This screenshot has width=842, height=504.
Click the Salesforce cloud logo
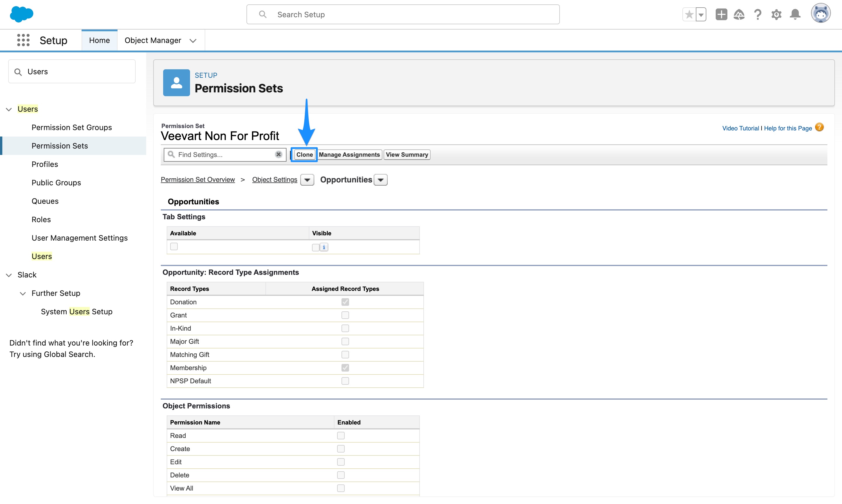(x=21, y=14)
